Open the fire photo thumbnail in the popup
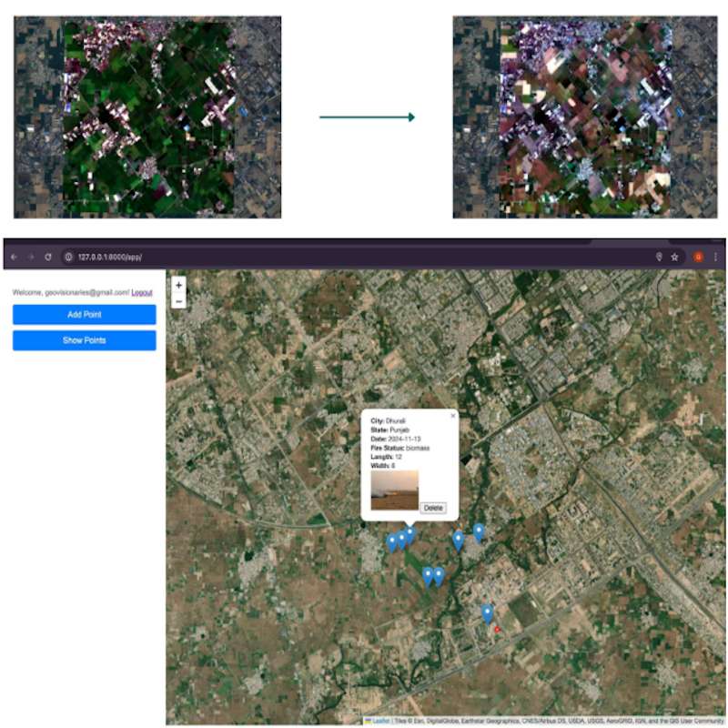The width and height of the screenshot is (728, 728). pos(395,490)
